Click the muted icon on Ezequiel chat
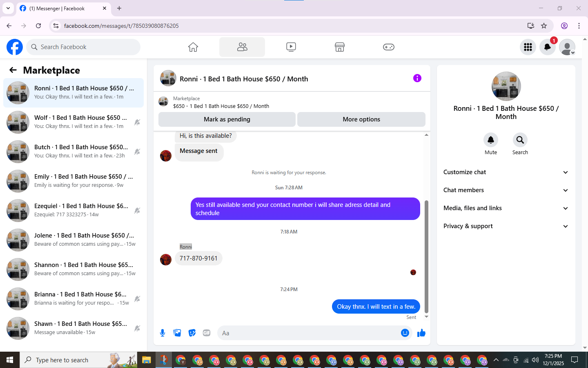Viewport: 588px width, 368px height. [137, 211]
